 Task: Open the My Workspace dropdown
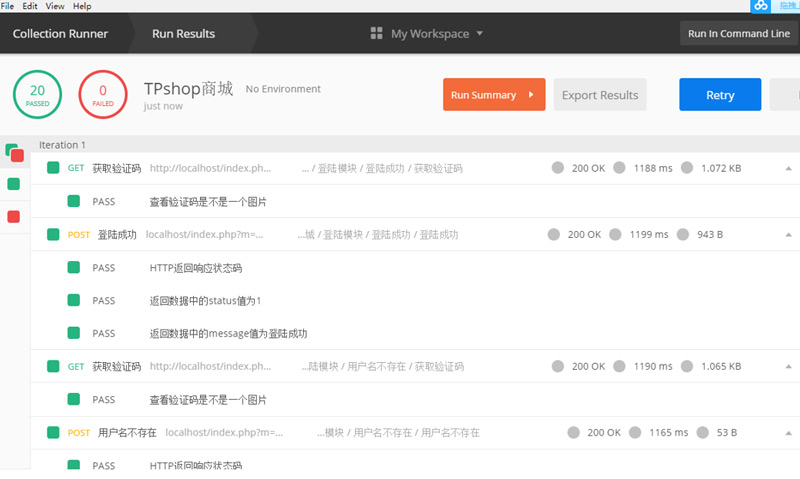[428, 34]
